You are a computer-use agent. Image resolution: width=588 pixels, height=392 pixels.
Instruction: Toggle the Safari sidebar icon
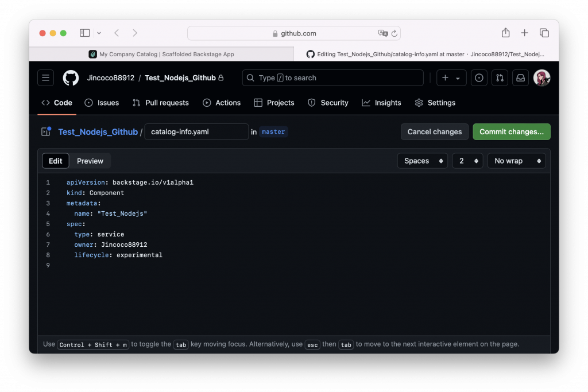click(x=85, y=33)
